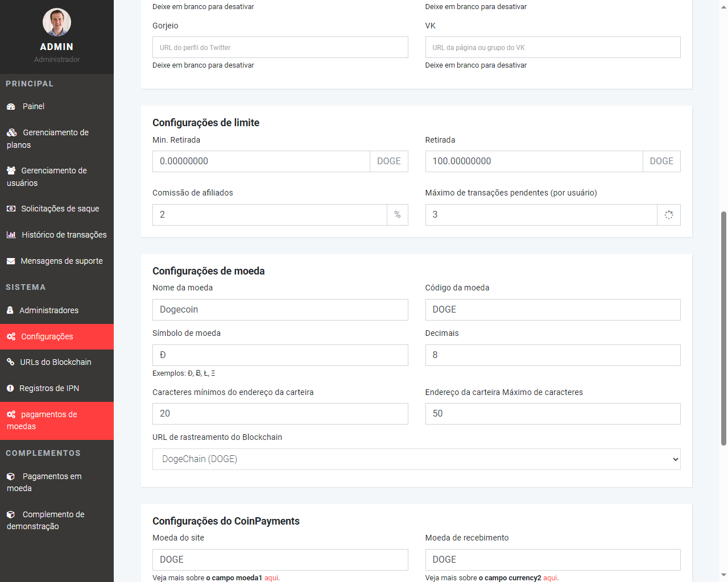728x582 pixels.
Task: Click the admin profile avatar
Action: click(57, 23)
